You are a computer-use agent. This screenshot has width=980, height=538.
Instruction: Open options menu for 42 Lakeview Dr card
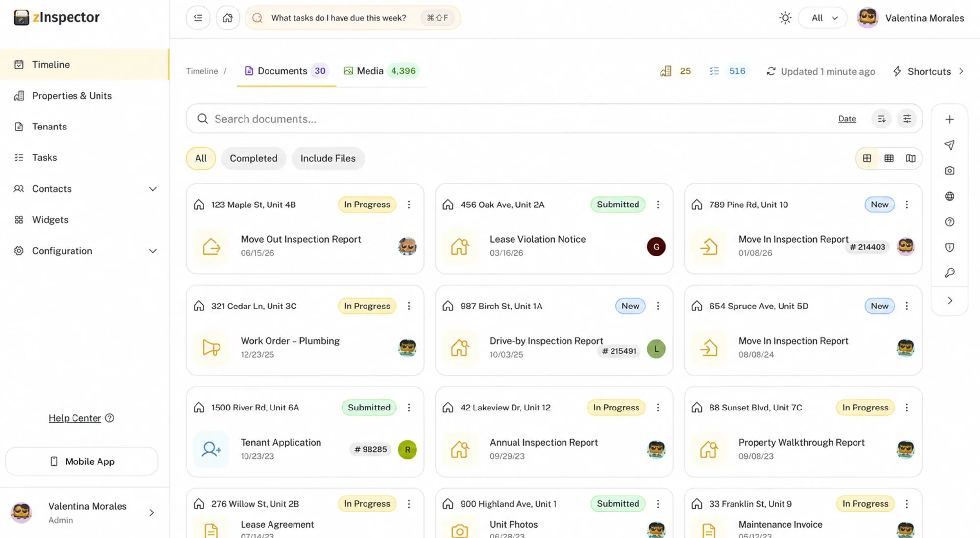(658, 408)
